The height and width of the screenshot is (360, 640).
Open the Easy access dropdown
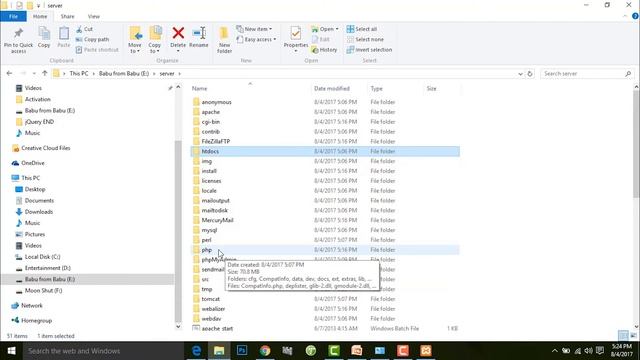pos(256,39)
